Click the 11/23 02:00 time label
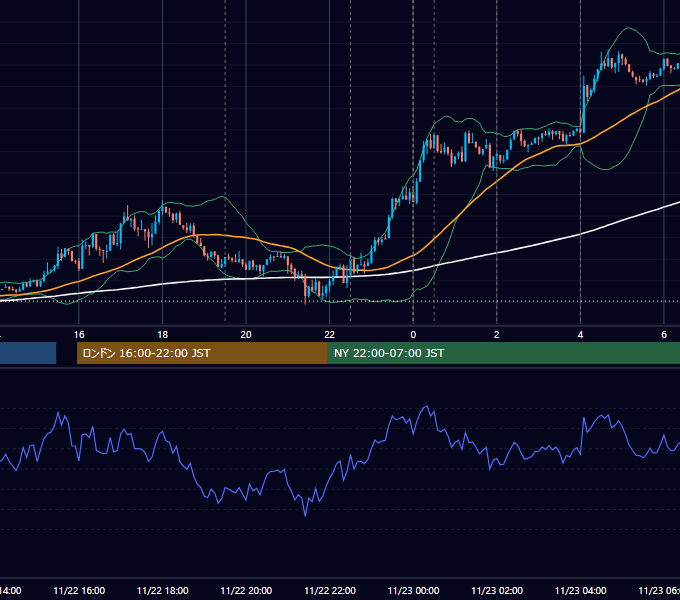 click(x=497, y=590)
